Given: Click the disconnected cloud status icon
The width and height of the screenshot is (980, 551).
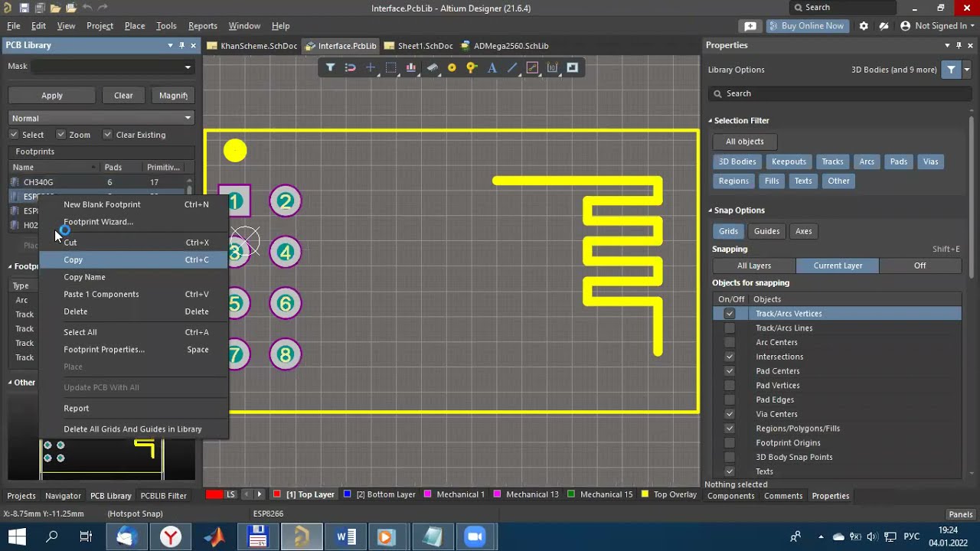Looking at the screenshot, I should tap(884, 26).
